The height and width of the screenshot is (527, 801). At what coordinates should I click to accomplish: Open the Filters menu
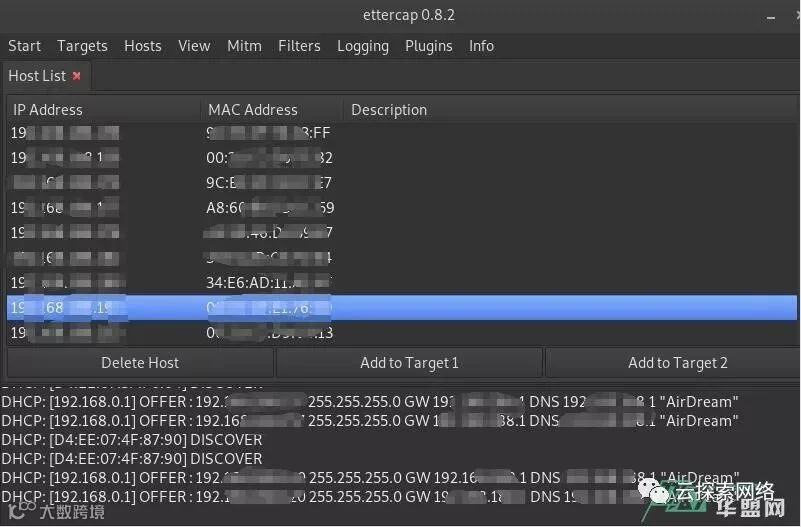pos(299,46)
